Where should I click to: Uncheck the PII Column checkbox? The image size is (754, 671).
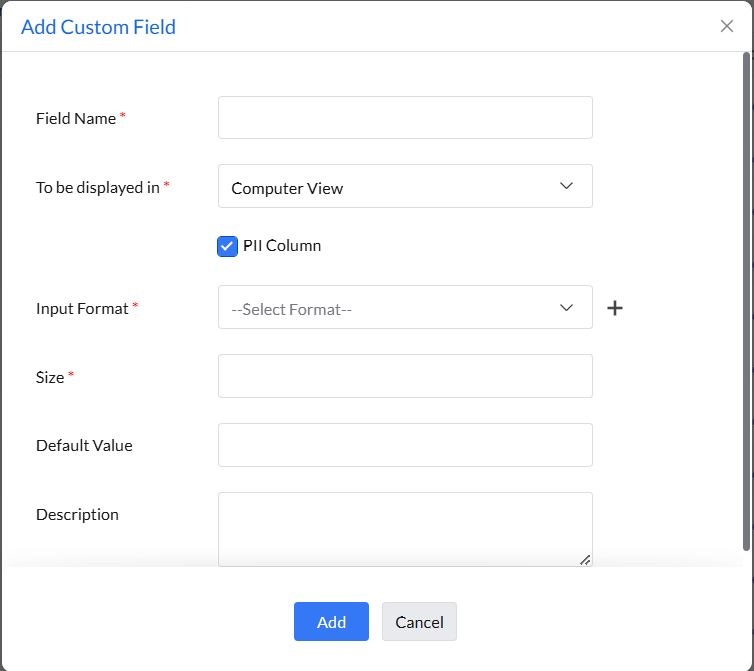(227, 246)
